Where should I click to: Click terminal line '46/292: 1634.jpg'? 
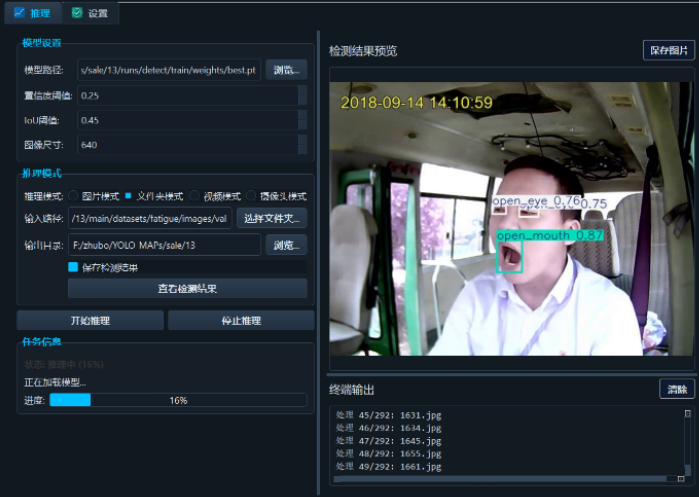pos(389,428)
